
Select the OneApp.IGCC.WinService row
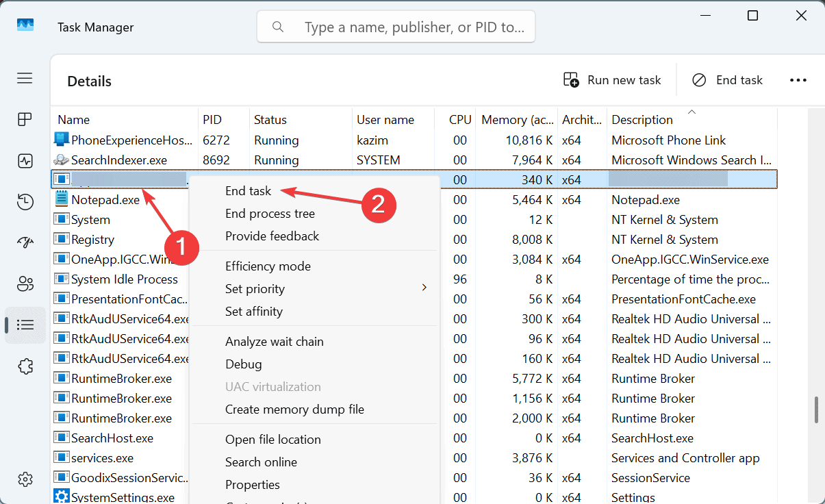click(415, 260)
